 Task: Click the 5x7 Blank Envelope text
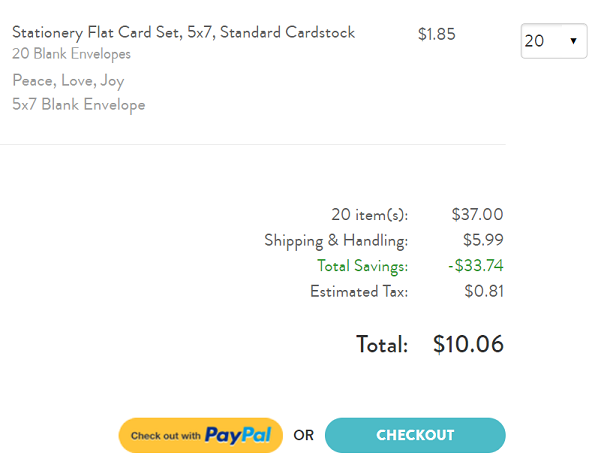(79, 105)
